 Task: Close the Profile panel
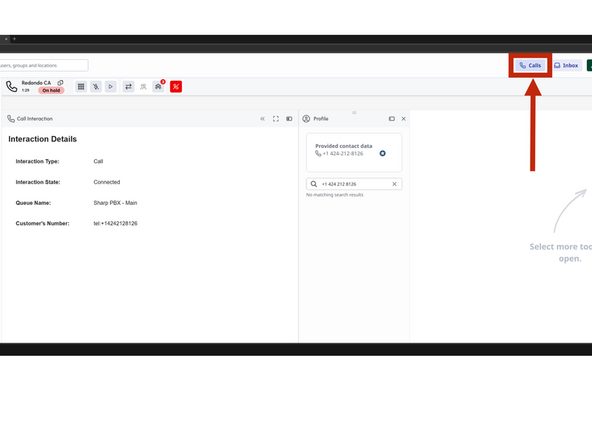pos(404,119)
